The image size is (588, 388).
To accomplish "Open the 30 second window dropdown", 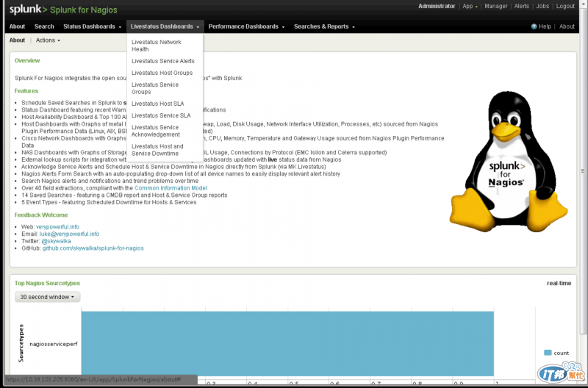I will tap(47, 297).
